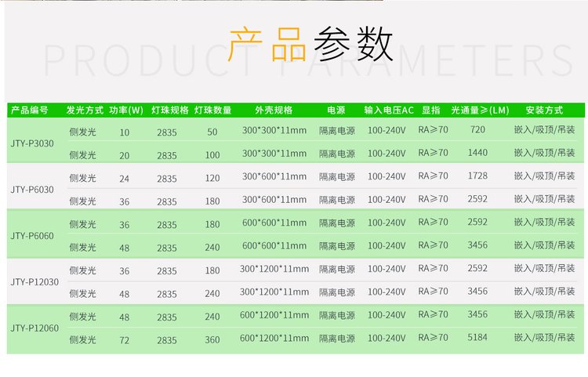Select the 720 luminous flux cell

pyautogui.click(x=477, y=130)
